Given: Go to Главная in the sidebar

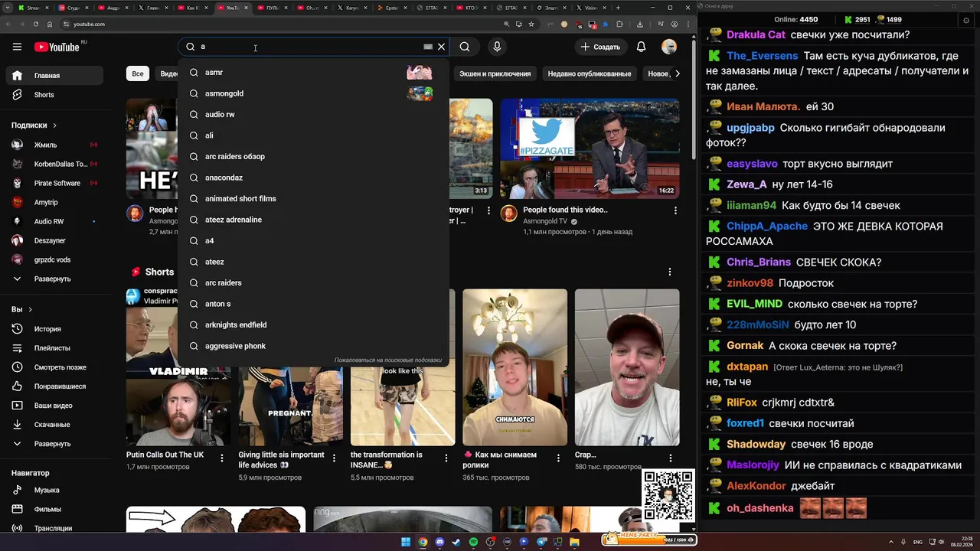Looking at the screenshot, I should pyautogui.click(x=54, y=76).
